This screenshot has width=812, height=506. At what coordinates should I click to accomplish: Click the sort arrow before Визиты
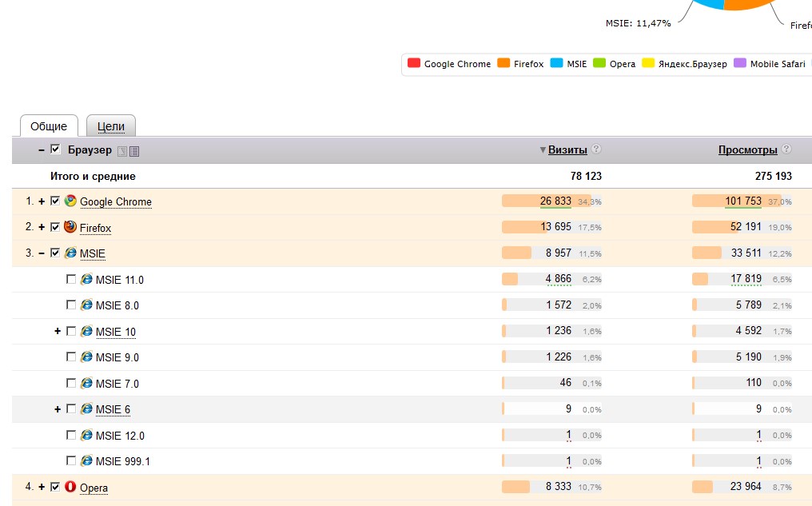click(543, 150)
